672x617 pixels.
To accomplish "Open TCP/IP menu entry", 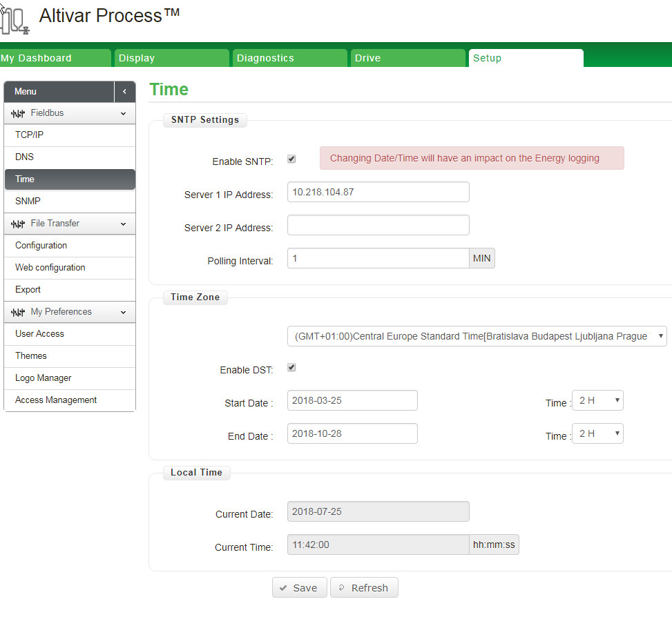I will [70, 135].
